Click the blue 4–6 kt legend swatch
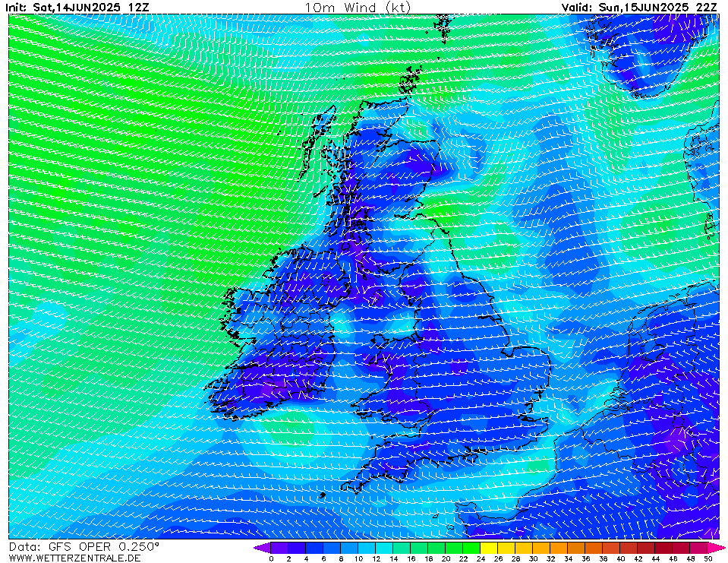 [314, 548]
